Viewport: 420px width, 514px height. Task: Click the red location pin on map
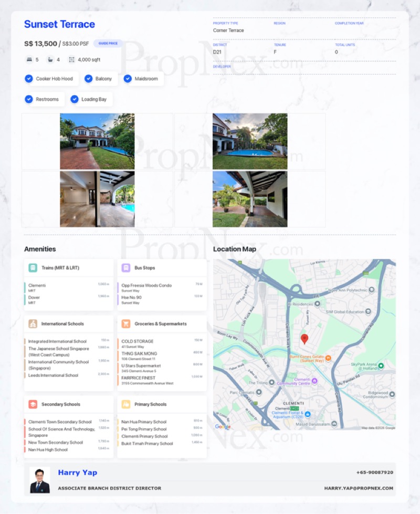304,339
